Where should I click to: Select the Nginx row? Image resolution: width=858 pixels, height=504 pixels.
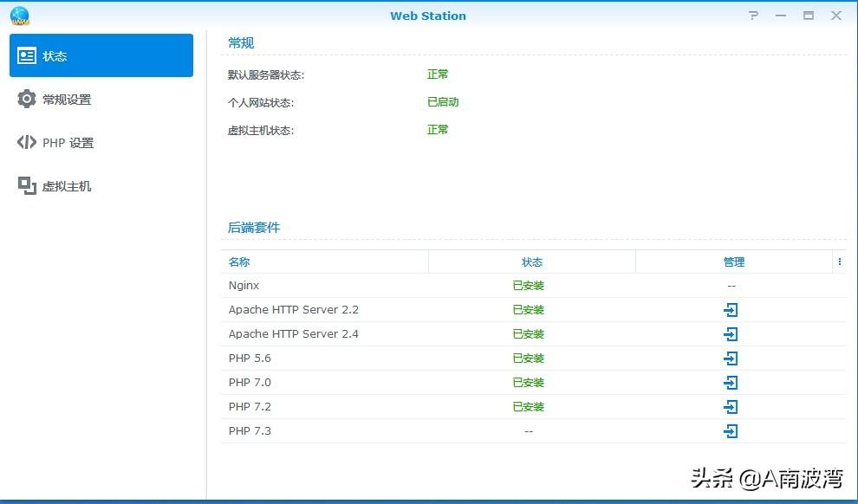tap(244, 286)
